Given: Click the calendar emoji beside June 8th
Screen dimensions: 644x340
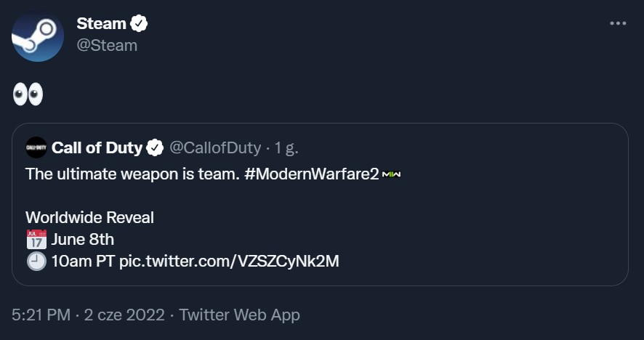Looking at the screenshot, I should click(36, 239).
